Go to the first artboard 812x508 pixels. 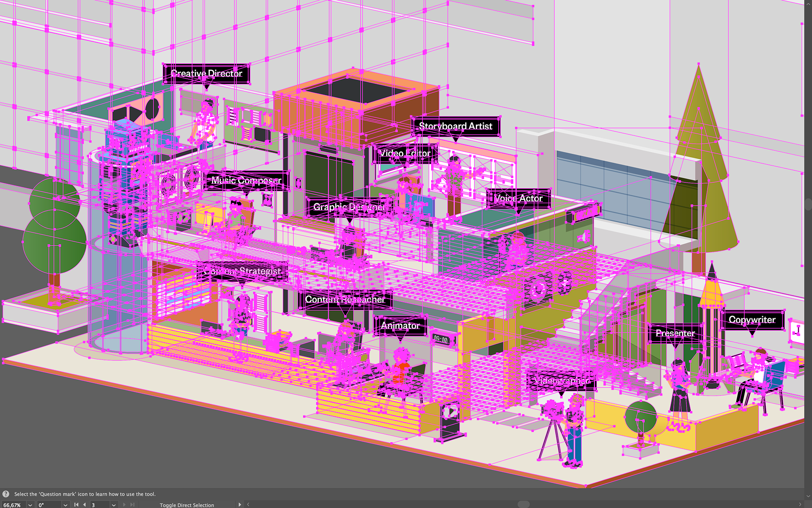coord(76,505)
